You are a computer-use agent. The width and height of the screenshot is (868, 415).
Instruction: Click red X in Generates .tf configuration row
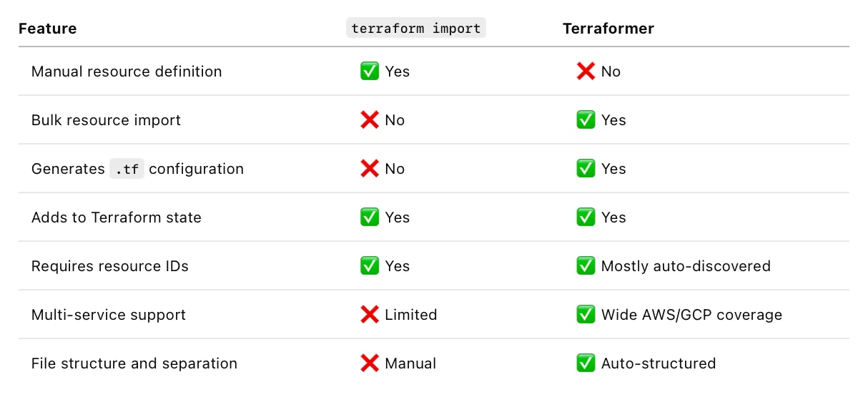(x=370, y=169)
